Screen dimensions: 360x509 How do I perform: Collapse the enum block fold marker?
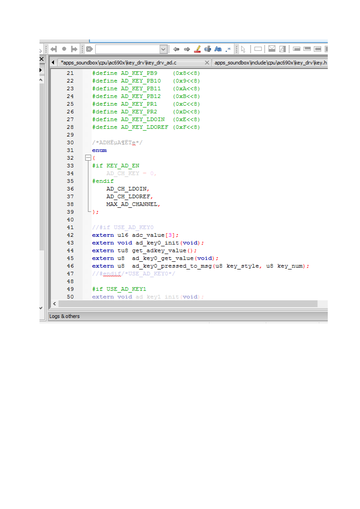88,158
